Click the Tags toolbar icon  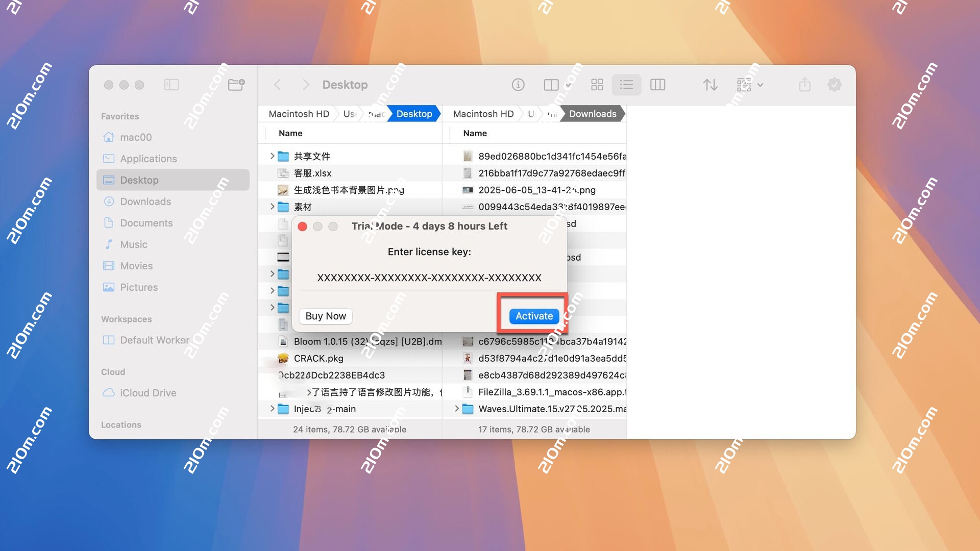click(834, 85)
